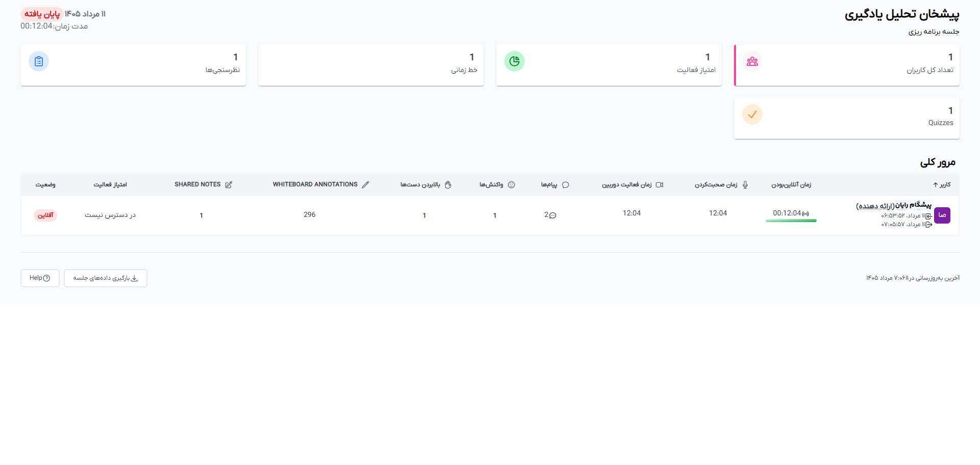Click the pencil icon beside Whiteboard Annotations
Image resolution: width=980 pixels, height=465 pixels.
point(365,185)
